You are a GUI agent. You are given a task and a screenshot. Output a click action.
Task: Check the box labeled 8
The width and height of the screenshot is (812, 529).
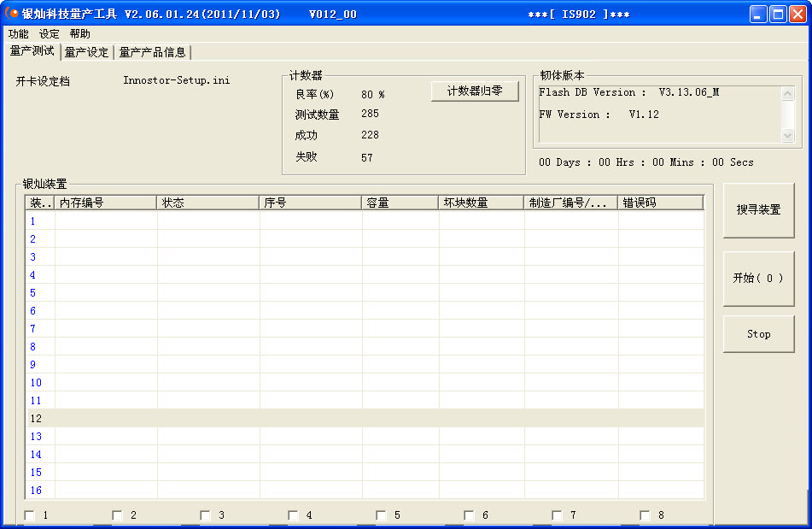coord(646,515)
